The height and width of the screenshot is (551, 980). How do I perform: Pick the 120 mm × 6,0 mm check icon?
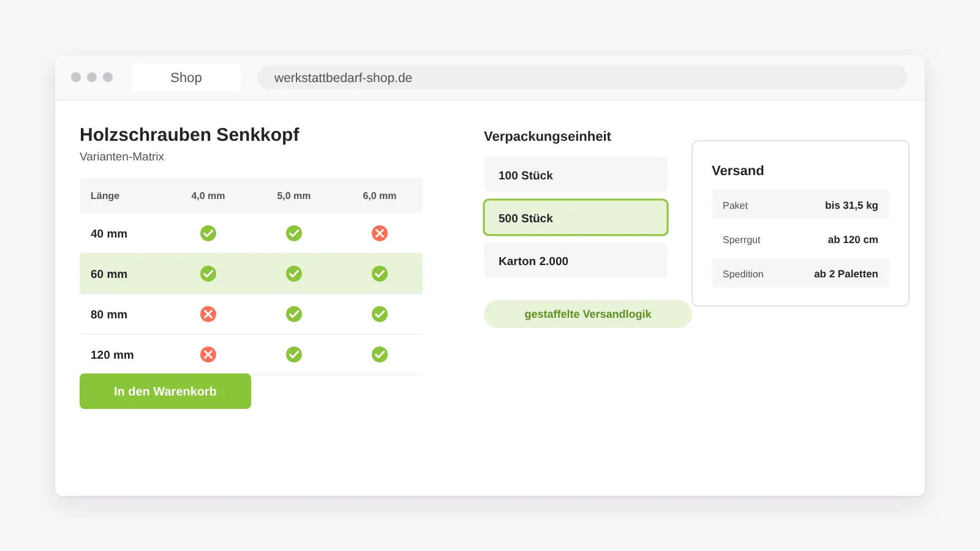tap(380, 354)
